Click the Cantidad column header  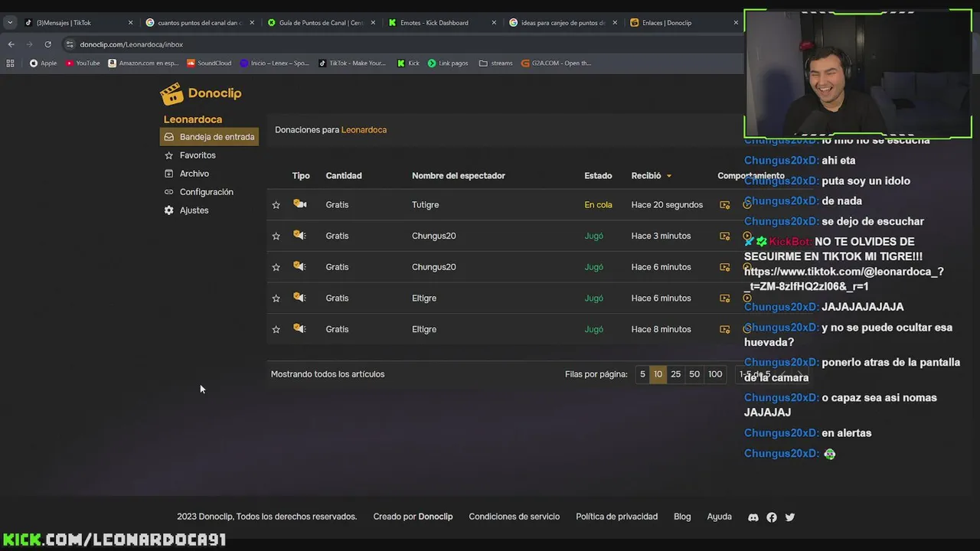344,176
